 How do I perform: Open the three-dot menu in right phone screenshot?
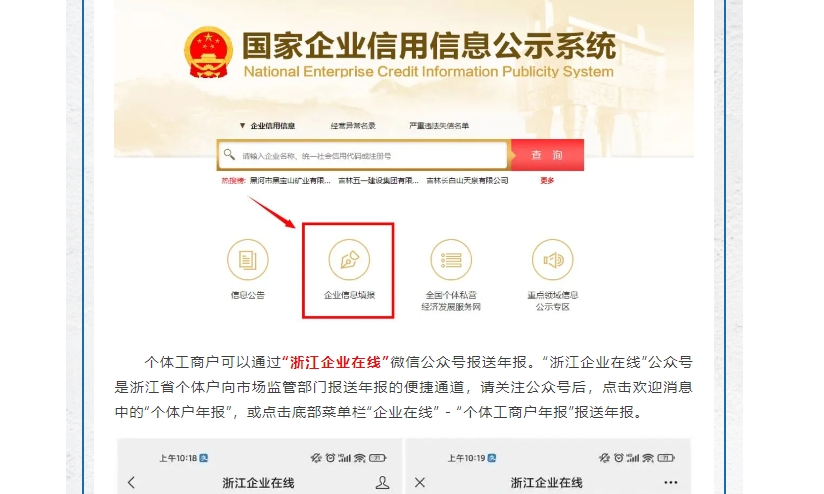[671, 482]
